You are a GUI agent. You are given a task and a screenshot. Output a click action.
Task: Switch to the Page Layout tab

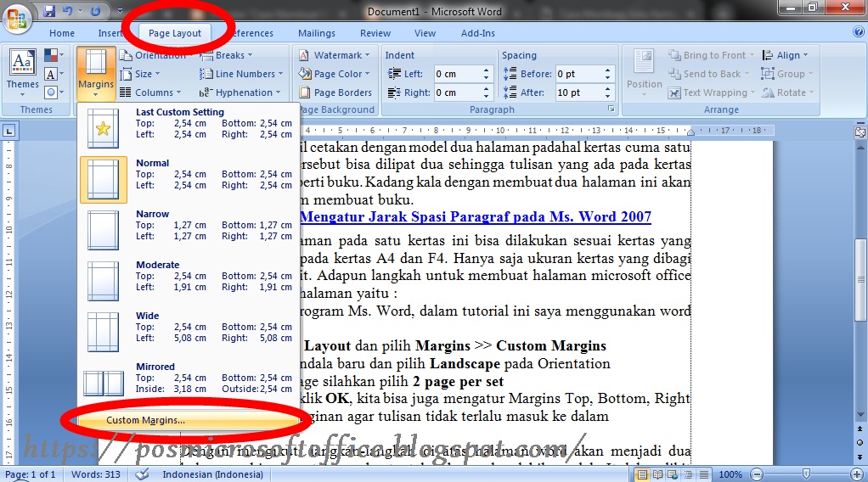click(x=174, y=33)
